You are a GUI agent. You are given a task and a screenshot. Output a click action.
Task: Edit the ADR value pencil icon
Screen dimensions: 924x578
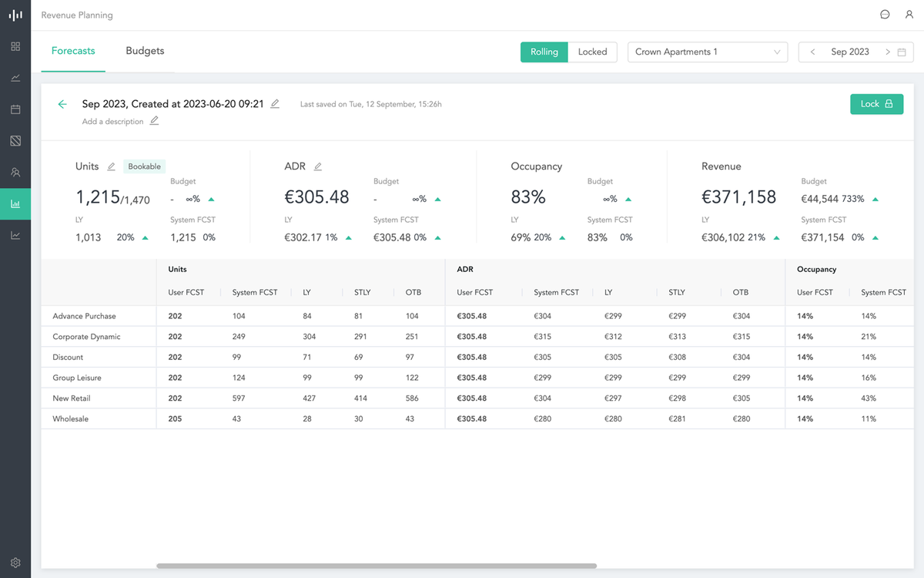[x=318, y=166]
